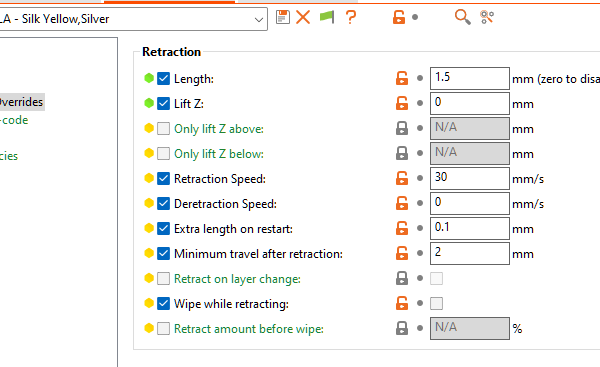This screenshot has height=367, width=600.
Task: Click Minimum travel field showing 2
Action: pos(470,253)
